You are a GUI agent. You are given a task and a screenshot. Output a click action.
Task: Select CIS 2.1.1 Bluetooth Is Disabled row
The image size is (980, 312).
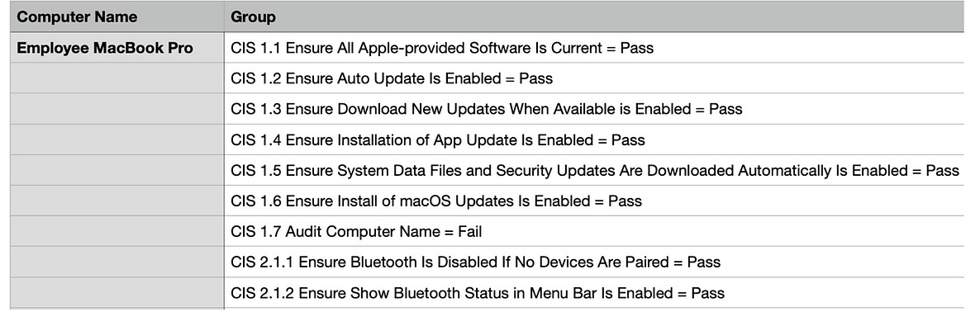(x=594, y=262)
